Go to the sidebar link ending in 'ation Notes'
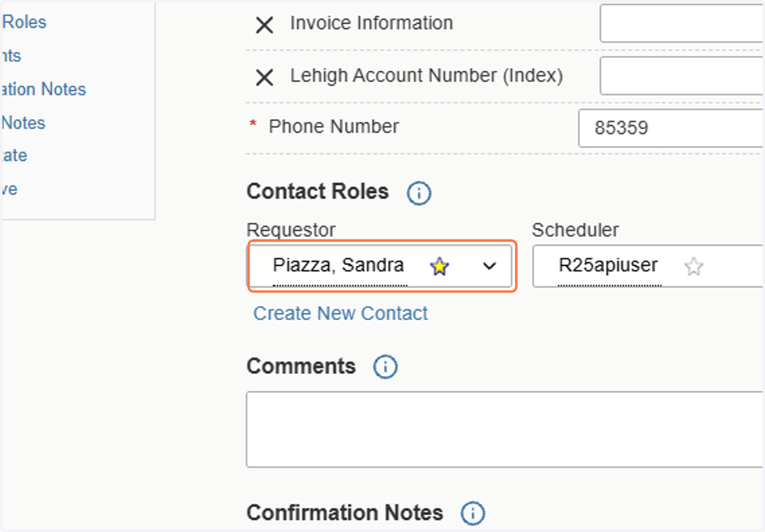The image size is (765, 532). click(x=43, y=89)
